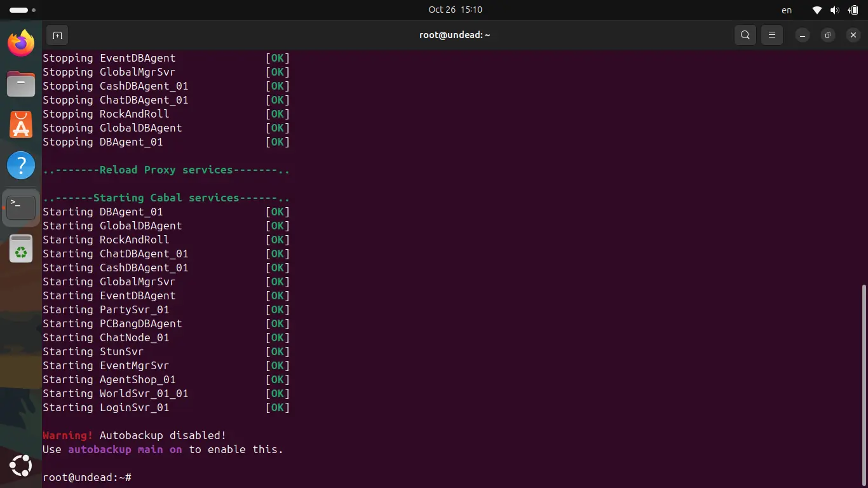Click the root@undead:~# prompt line
The height and width of the screenshot is (488, 868).
click(87, 477)
